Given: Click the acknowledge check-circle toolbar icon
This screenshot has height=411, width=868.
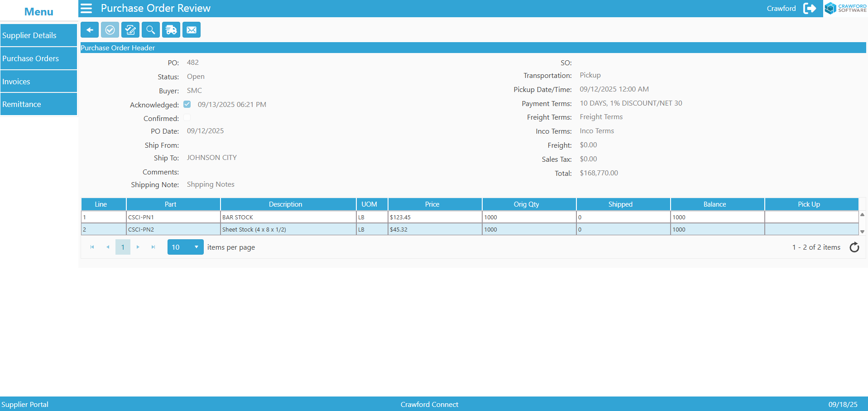Looking at the screenshot, I should 110,29.
